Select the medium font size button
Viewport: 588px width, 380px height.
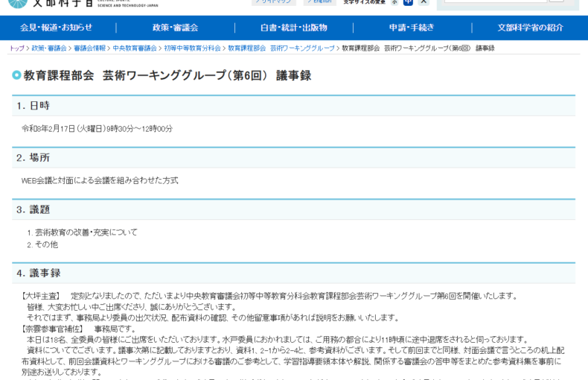pyautogui.click(x=408, y=2)
